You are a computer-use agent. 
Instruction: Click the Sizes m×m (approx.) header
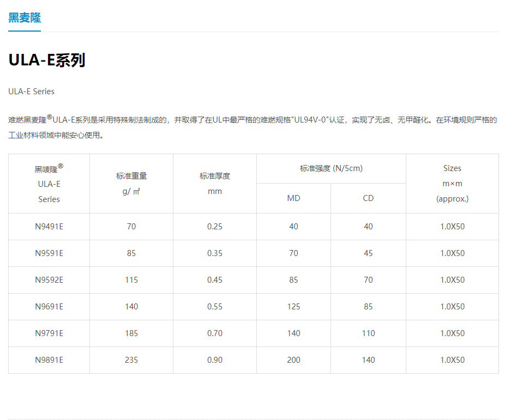(452, 184)
